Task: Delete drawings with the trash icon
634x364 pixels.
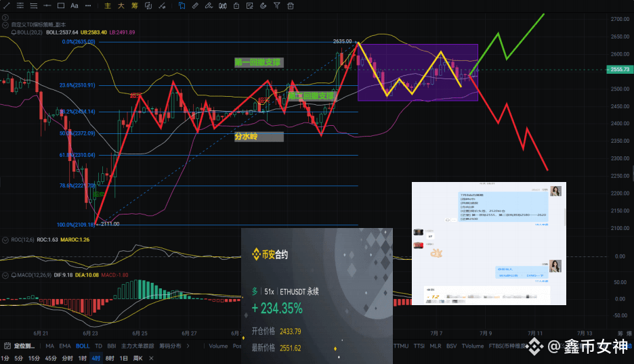Action: (x=291, y=5)
